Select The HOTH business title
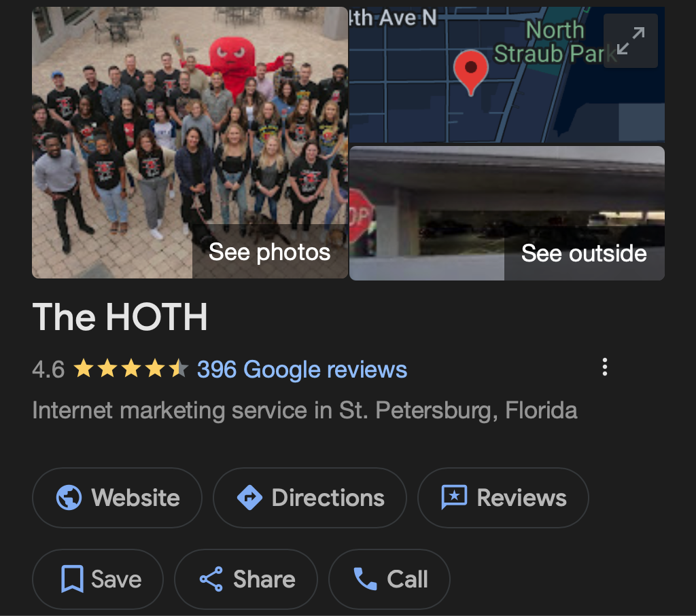Screen dimensions: 696x616 tap(120, 316)
